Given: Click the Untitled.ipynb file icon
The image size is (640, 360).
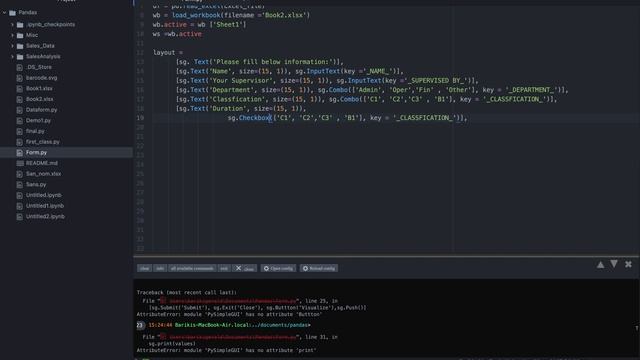Looking at the screenshot, I should pyautogui.click(x=20, y=195).
